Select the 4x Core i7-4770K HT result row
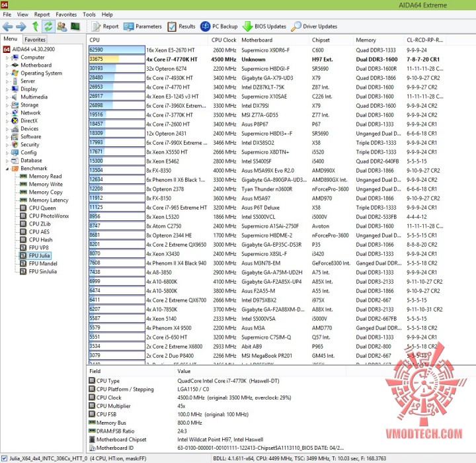The height and width of the screenshot is (463, 476). coord(267,60)
